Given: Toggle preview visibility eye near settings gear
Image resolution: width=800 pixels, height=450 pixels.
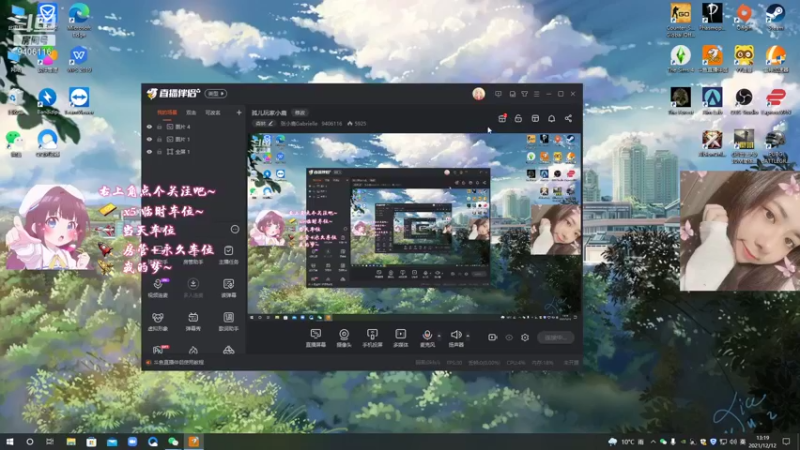Looking at the screenshot, I should pyautogui.click(x=509, y=337).
